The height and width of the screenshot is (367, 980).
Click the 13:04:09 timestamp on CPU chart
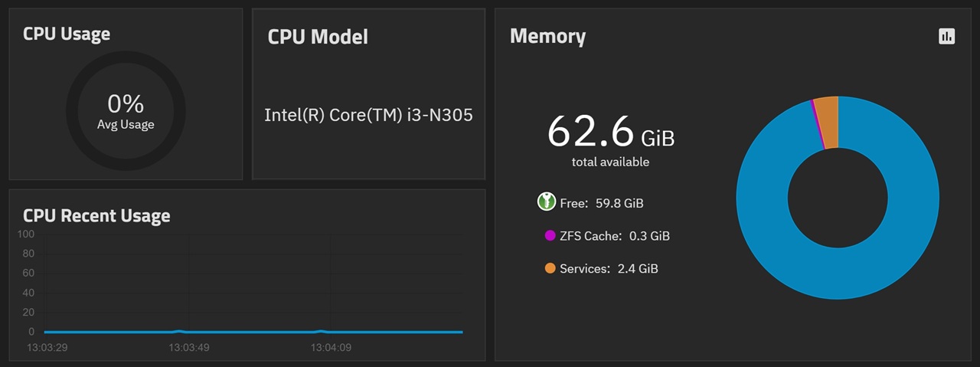pyautogui.click(x=330, y=348)
